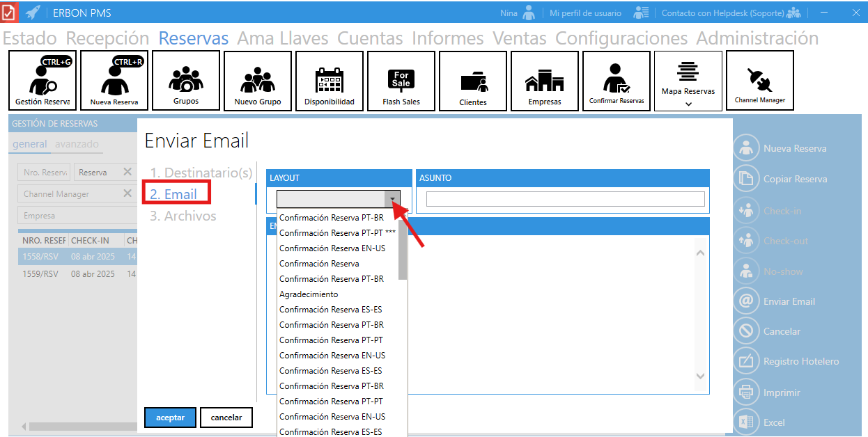The image size is (868, 437).
Task: Click the Asunto text field
Action: (x=565, y=199)
